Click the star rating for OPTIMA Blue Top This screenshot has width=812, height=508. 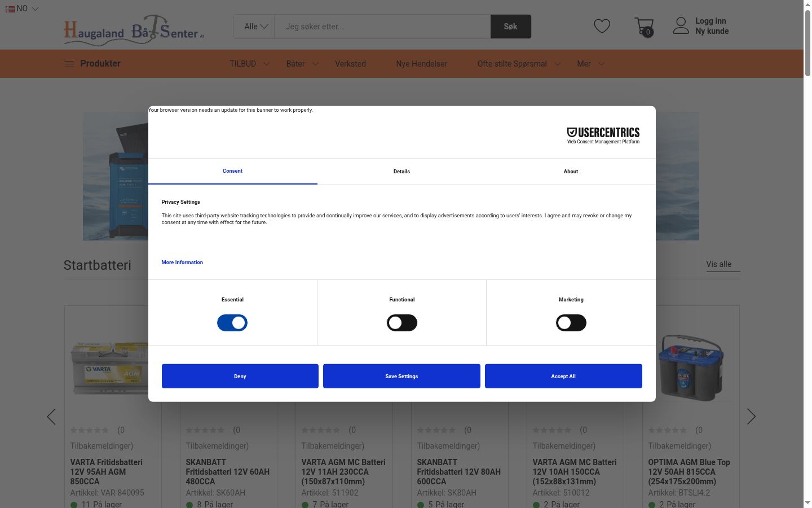668,430
